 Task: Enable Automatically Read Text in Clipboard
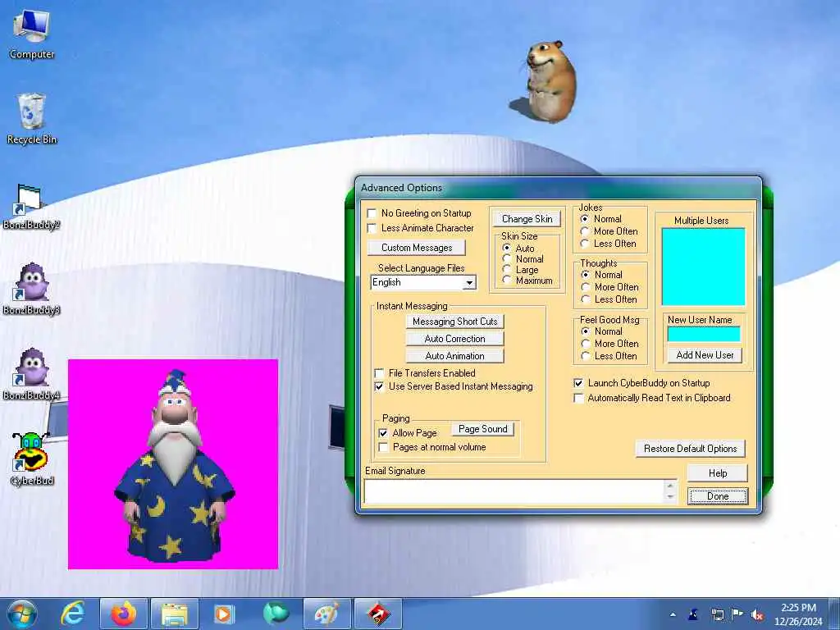click(x=578, y=398)
